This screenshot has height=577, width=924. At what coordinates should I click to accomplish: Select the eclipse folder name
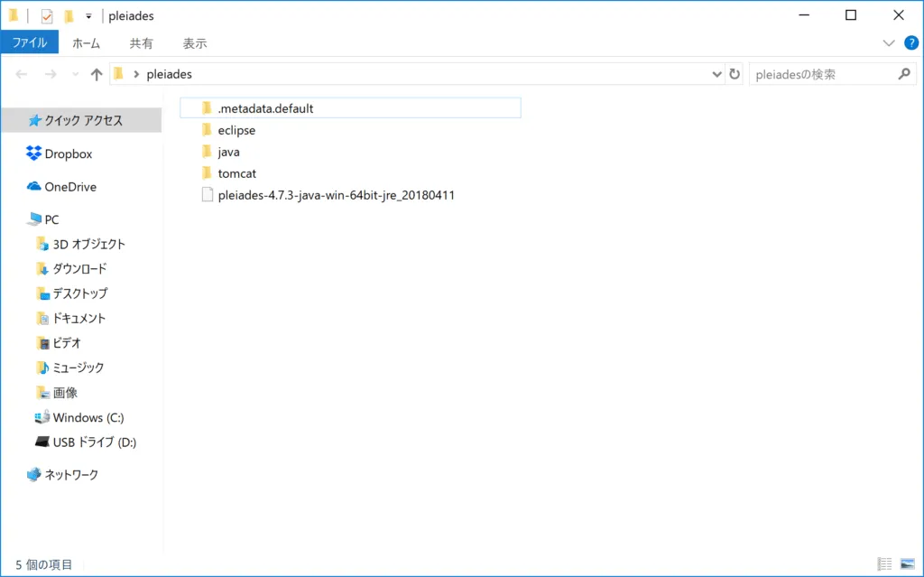236,130
